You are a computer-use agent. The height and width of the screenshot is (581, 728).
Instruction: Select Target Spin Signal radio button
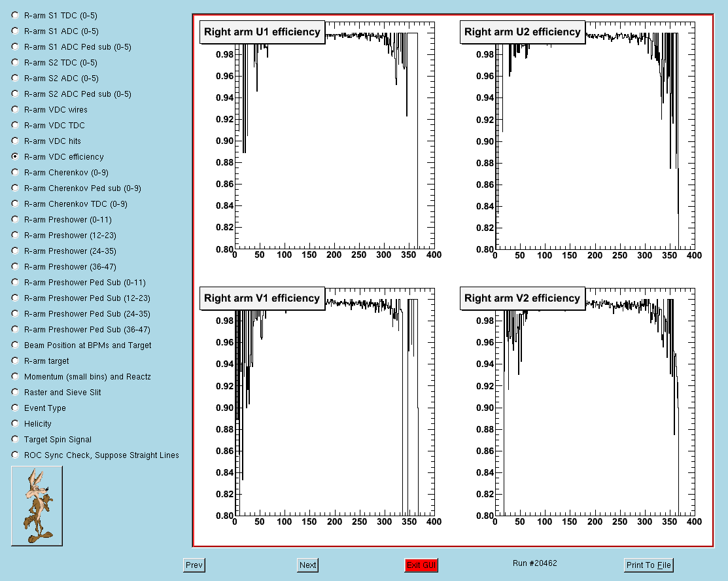coord(15,440)
